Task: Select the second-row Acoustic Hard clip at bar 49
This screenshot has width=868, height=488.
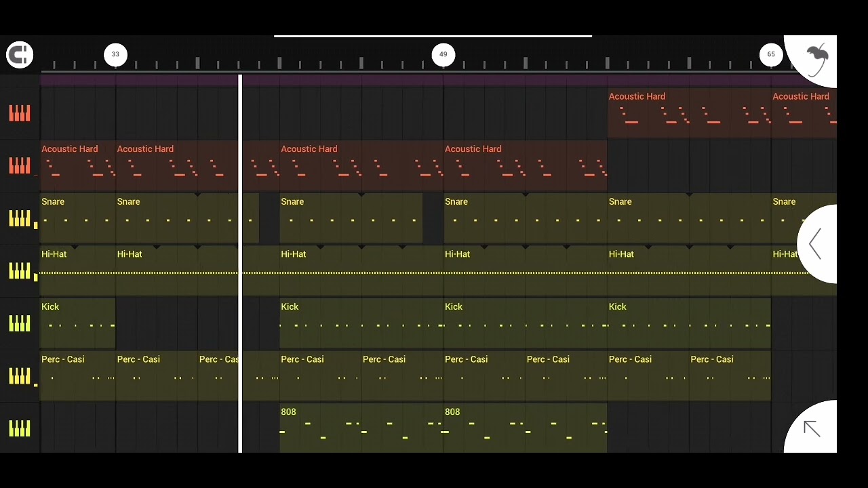Action: tap(526, 165)
